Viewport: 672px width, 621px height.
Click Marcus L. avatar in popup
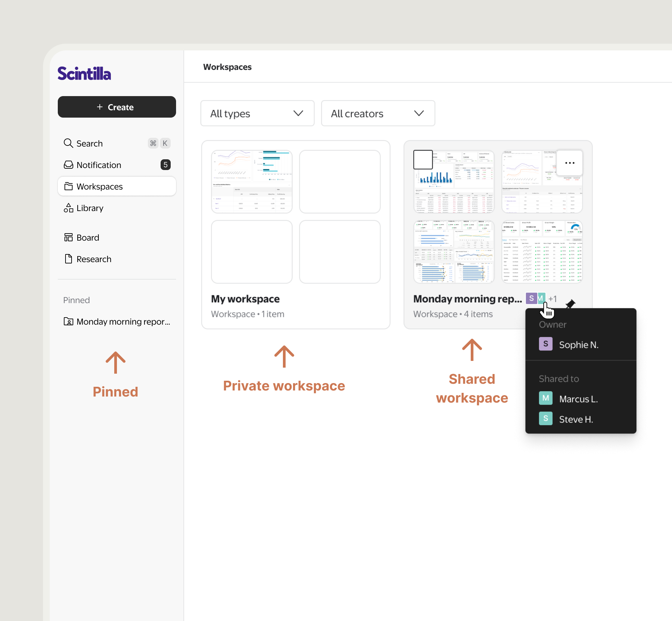pyautogui.click(x=546, y=398)
